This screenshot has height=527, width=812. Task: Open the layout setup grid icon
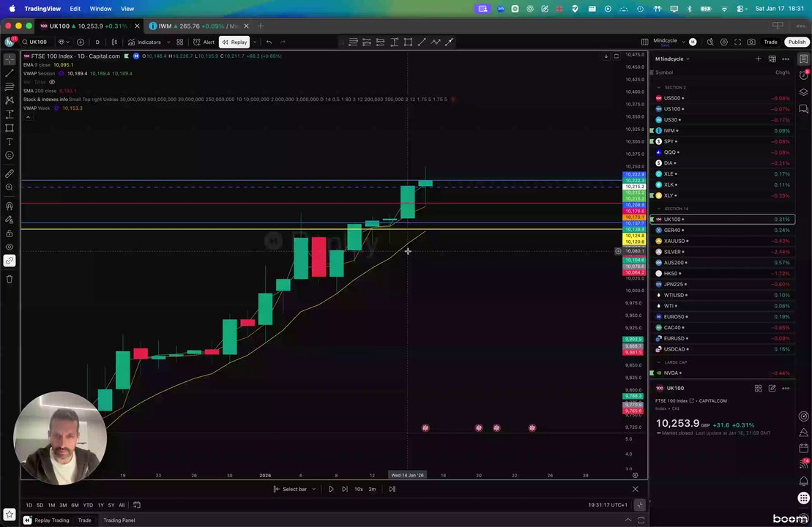click(x=644, y=42)
